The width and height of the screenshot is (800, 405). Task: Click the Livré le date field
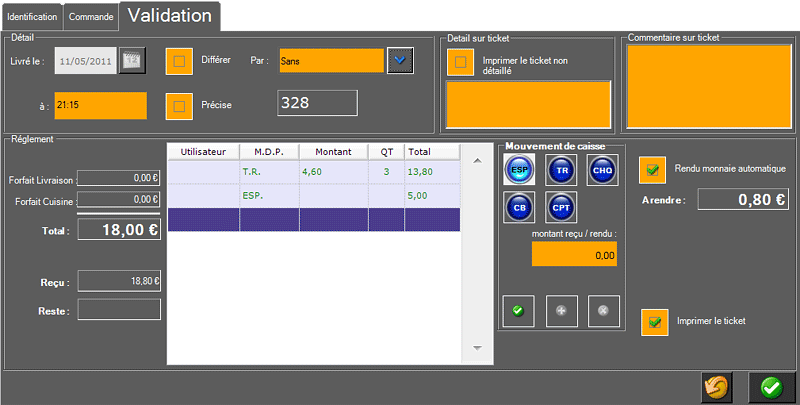pyautogui.click(x=86, y=61)
